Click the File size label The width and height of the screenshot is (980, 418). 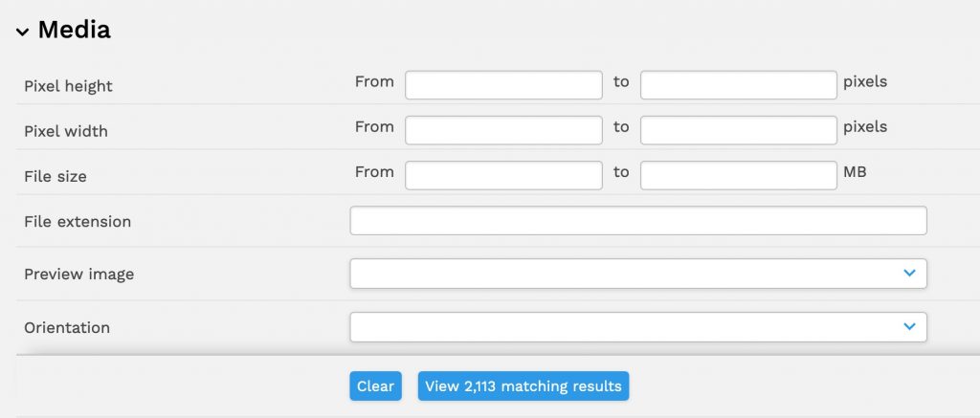pyautogui.click(x=56, y=176)
